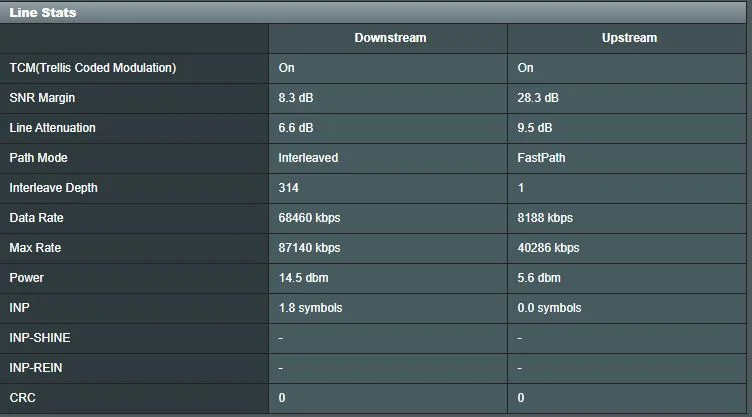
Task: Click the INP-SHINE row label
Action: tap(40, 338)
